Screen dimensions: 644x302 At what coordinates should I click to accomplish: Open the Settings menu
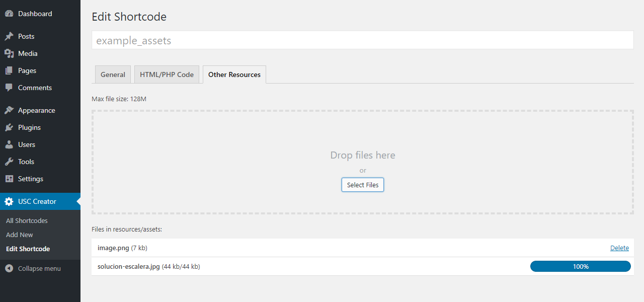tap(40, 179)
